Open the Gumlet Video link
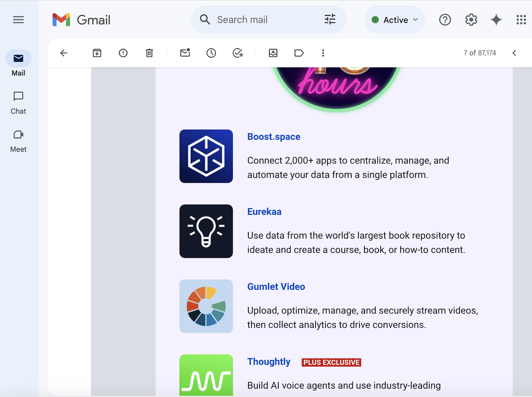 tap(276, 287)
